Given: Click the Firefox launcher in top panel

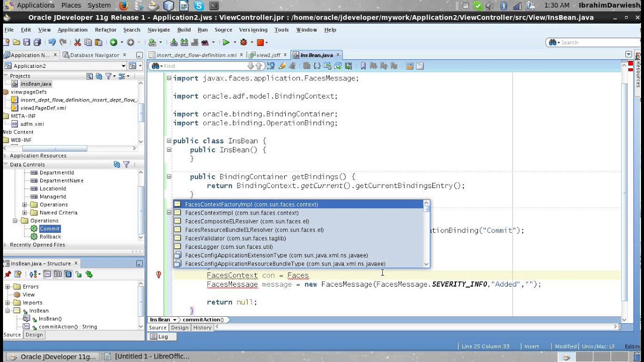Looking at the screenshot, I should 123,6.
